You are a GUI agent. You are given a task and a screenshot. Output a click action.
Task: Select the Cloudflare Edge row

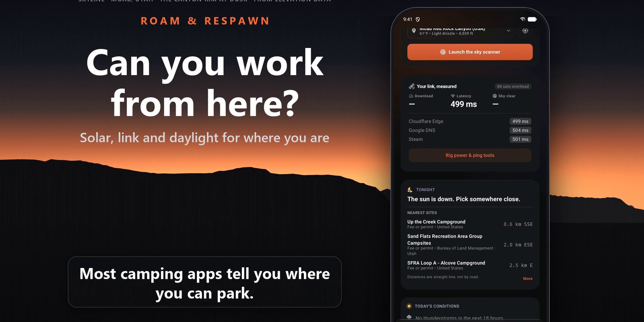(x=470, y=121)
